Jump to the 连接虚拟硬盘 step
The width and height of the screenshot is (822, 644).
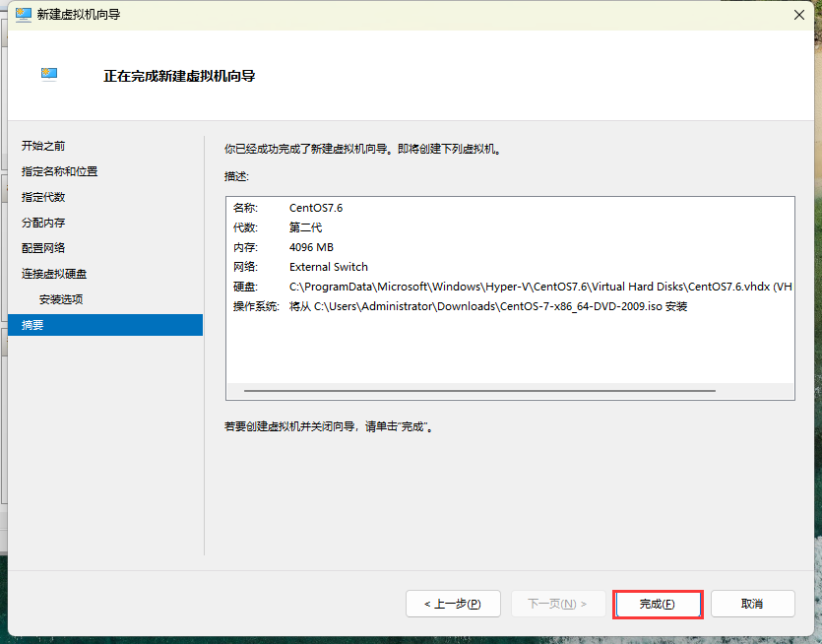[x=54, y=274]
